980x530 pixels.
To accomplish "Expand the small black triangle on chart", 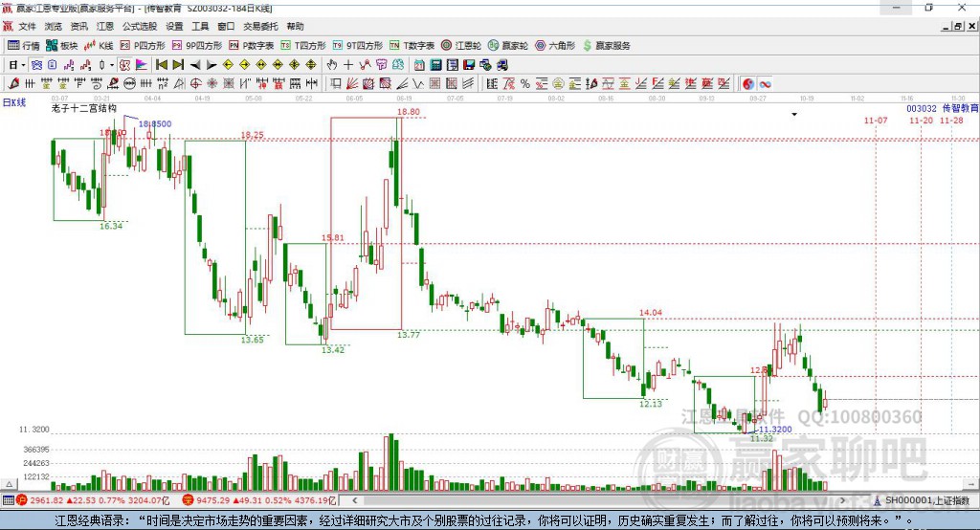I will pos(794,115).
